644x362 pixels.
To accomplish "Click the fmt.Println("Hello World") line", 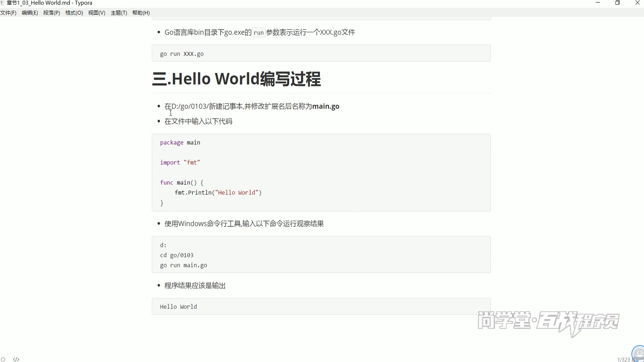I will click(218, 193).
